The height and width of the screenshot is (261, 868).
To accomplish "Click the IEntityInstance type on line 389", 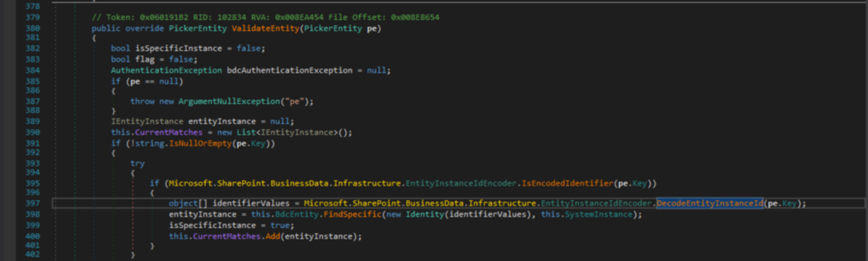I will (147, 121).
